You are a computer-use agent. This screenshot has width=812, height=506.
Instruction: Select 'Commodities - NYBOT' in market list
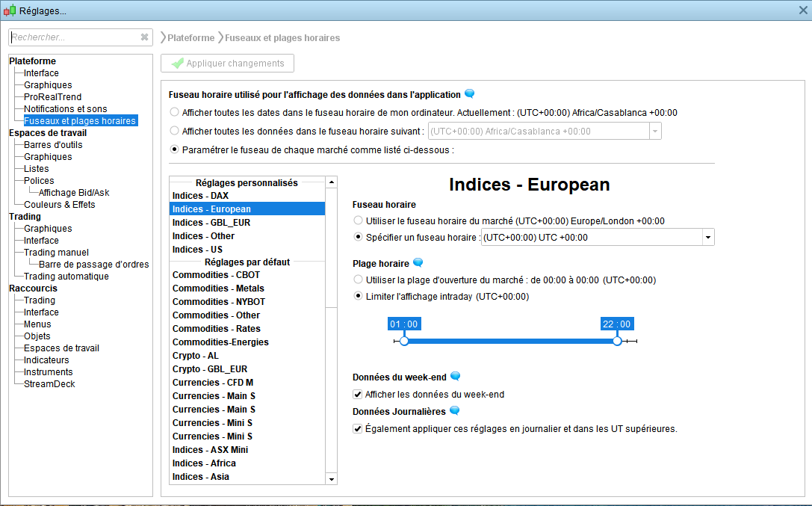(247, 302)
